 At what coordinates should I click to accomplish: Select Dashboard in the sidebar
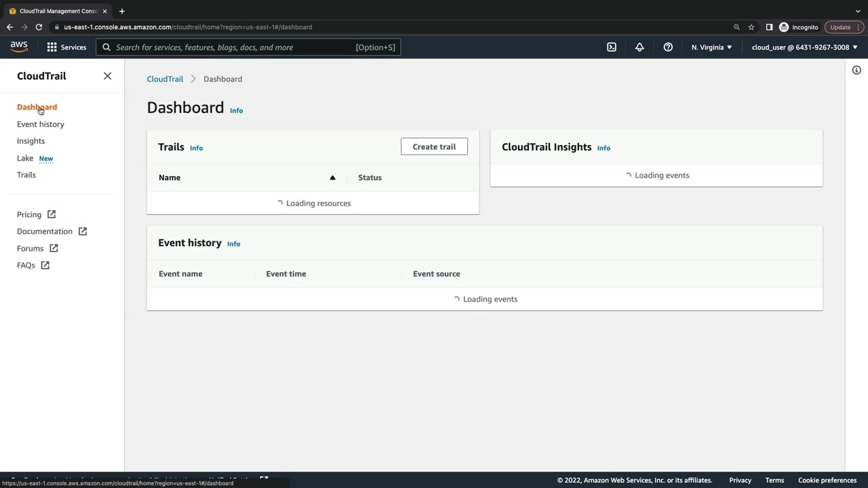click(x=37, y=107)
